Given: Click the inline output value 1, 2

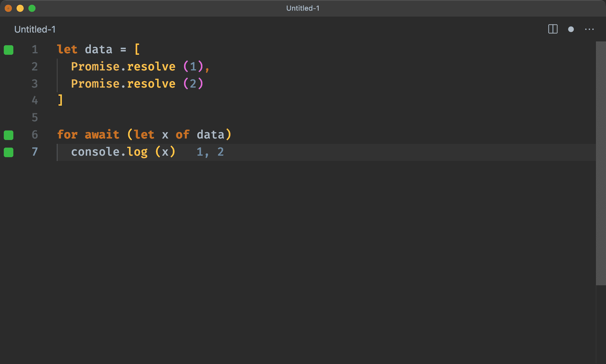Looking at the screenshot, I should pyautogui.click(x=210, y=152).
